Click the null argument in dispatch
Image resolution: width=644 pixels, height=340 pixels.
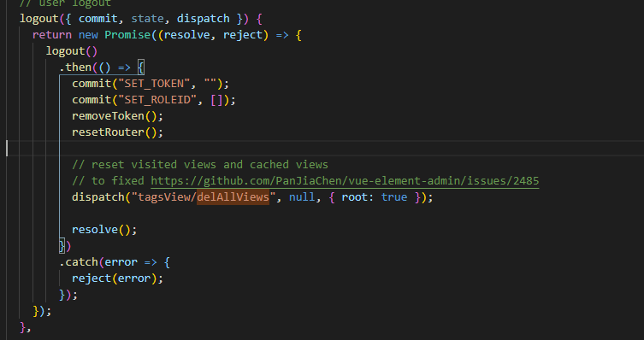(302, 196)
